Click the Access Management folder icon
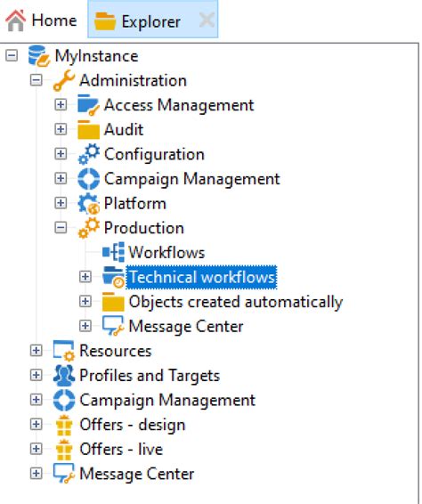 tap(88, 105)
